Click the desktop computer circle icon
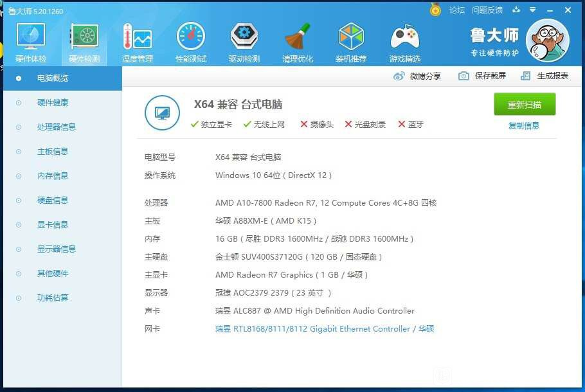The image size is (585, 392). [x=162, y=112]
